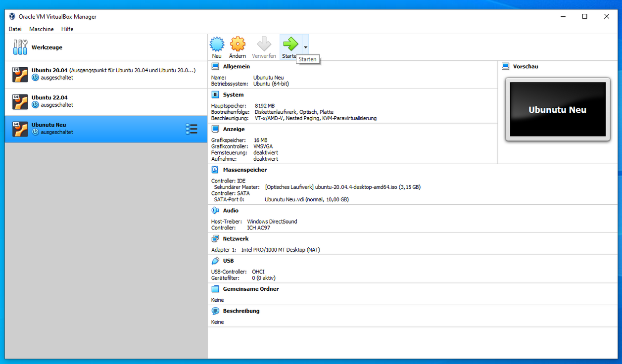Expand the Starten dropdown arrow
This screenshot has width=622, height=364.
pyautogui.click(x=305, y=47)
